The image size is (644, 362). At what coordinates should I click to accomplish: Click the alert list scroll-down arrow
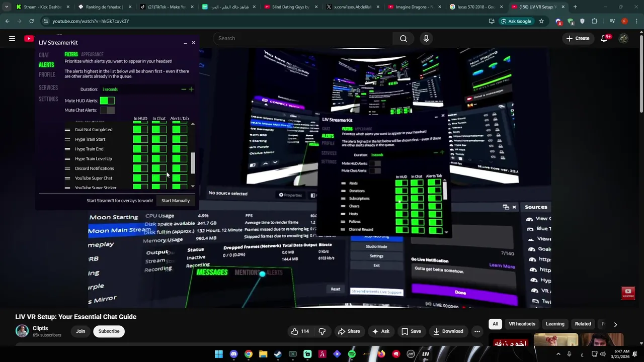click(x=193, y=187)
